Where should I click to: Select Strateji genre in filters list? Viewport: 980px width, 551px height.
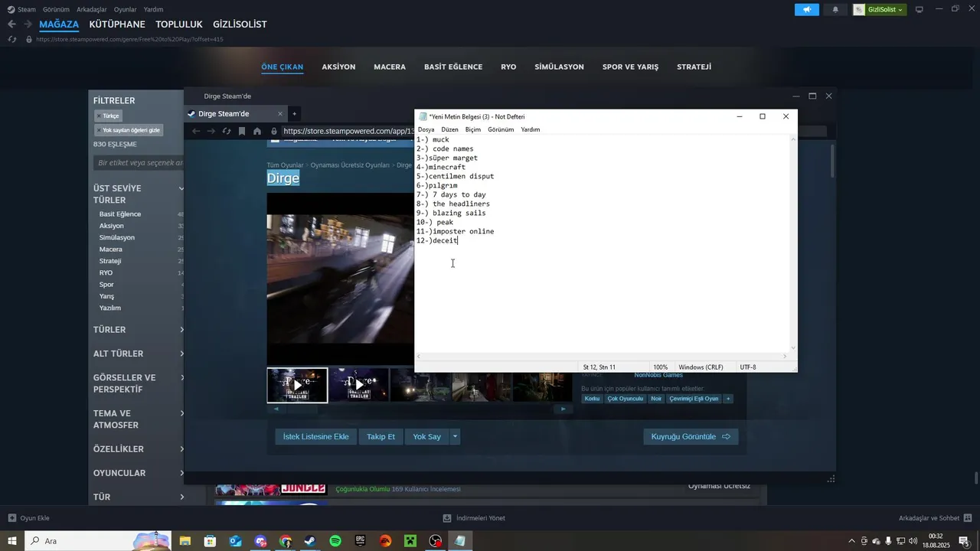coord(110,261)
